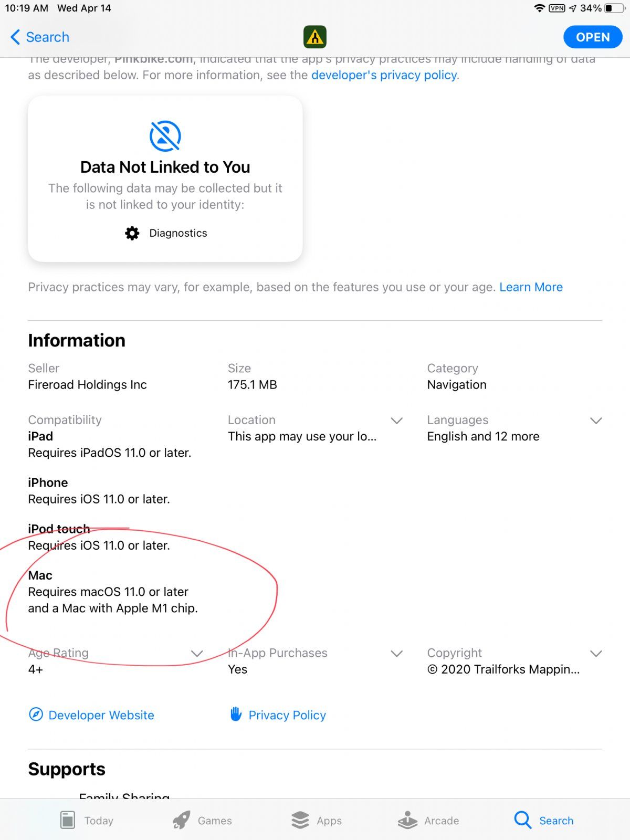The image size is (630, 840).
Task: Tap the blue OPEN button
Action: coord(593,37)
